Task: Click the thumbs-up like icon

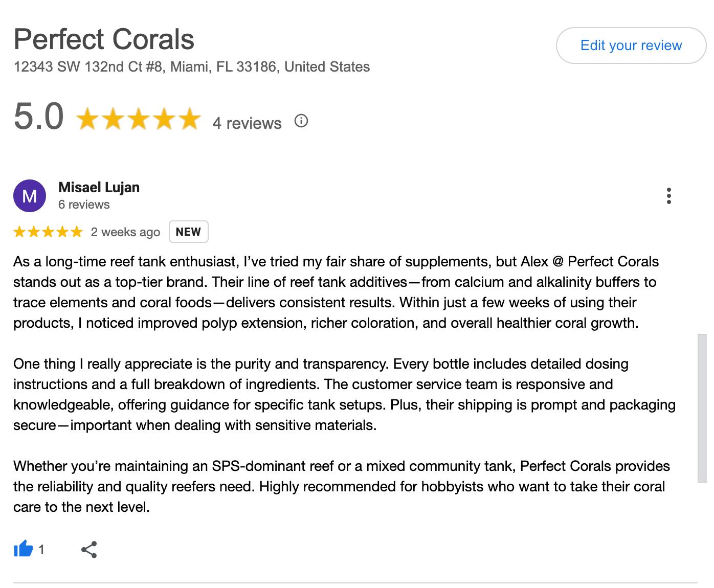Action: tap(23, 550)
